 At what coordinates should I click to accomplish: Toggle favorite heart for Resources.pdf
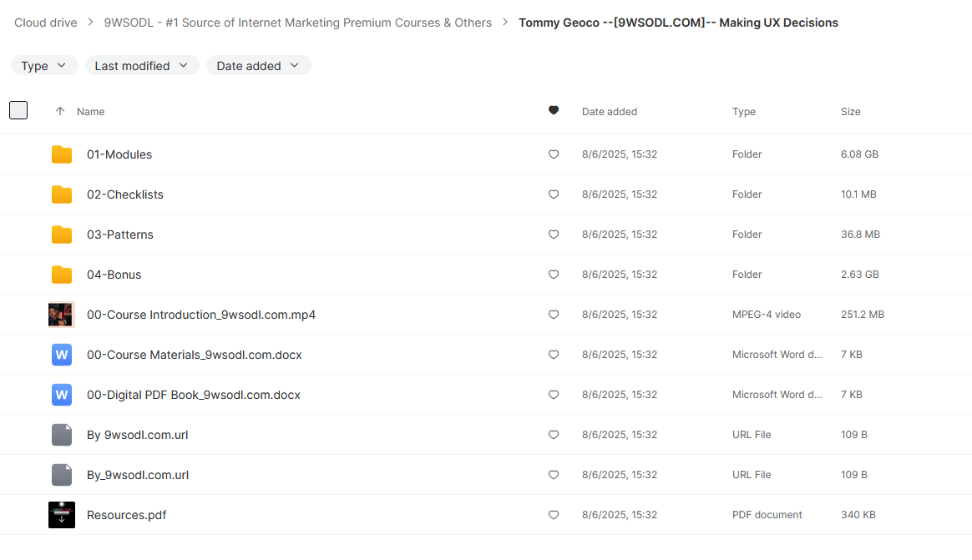[x=553, y=515]
